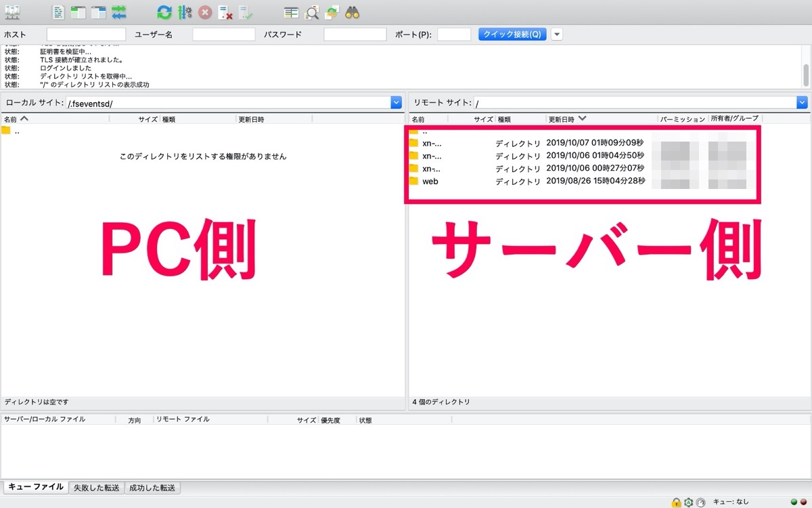Sort remote list by 種類 column
Image resolution: width=812 pixels, height=508 pixels.
pos(520,119)
